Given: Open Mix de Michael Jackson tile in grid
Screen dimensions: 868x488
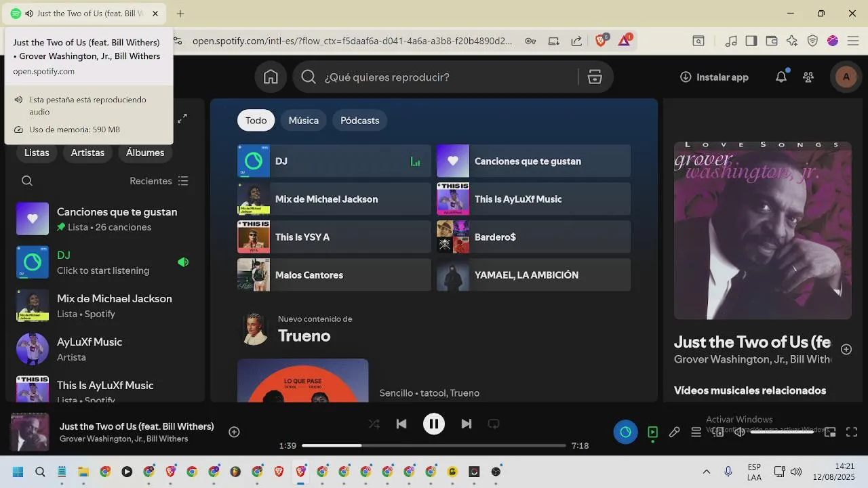Looking at the screenshot, I should 334,199.
